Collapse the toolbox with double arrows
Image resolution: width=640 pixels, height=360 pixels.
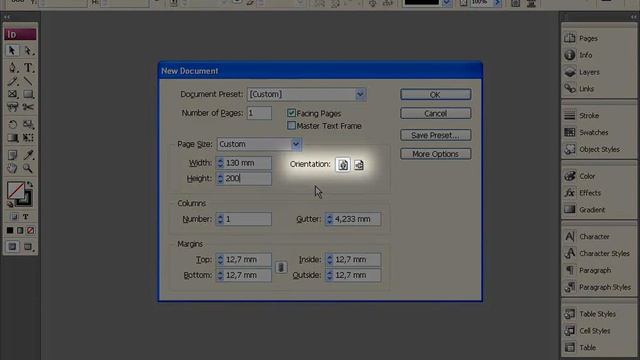tap(7, 17)
